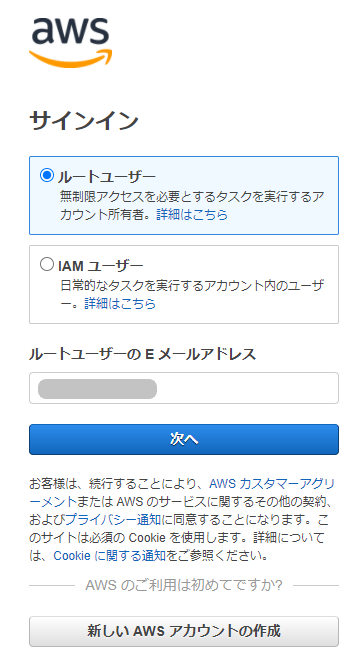Click the ルートユーザーの E メールアドレス label

tap(142, 355)
